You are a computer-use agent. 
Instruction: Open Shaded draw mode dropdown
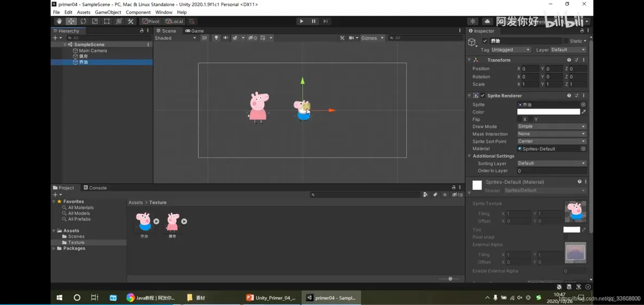point(175,38)
